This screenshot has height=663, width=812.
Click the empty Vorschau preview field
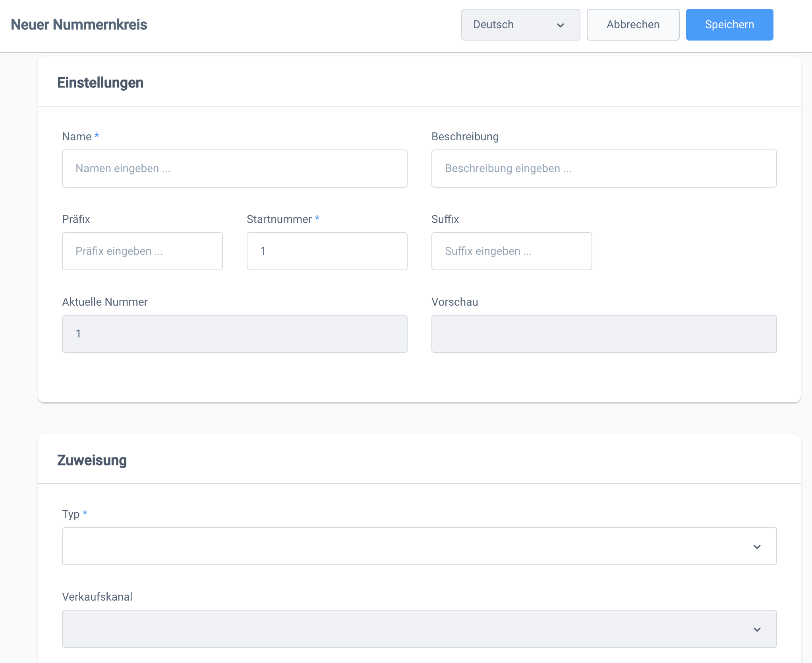tap(603, 334)
